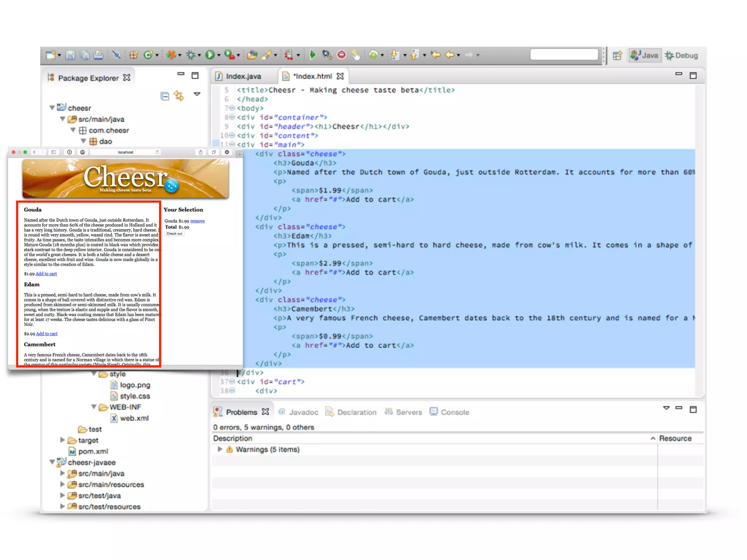747x560 pixels.
Task: Expand the target folder
Action: [63, 440]
